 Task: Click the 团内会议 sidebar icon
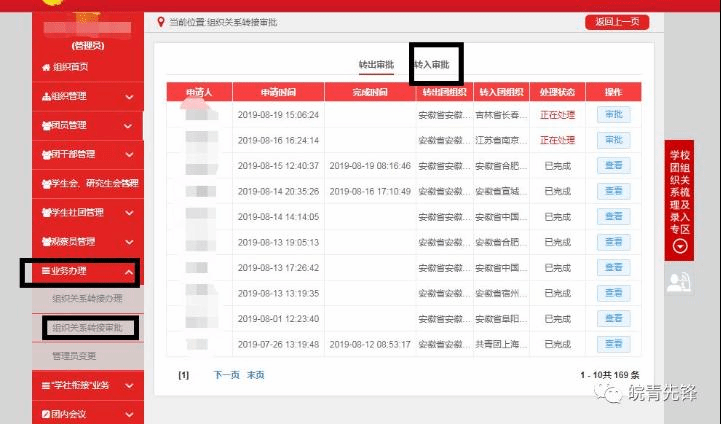point(45,413)
